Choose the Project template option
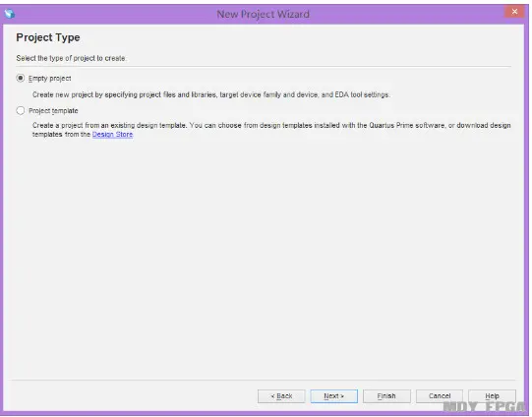The width and height of the screenshot is (532, 417). 21,110
